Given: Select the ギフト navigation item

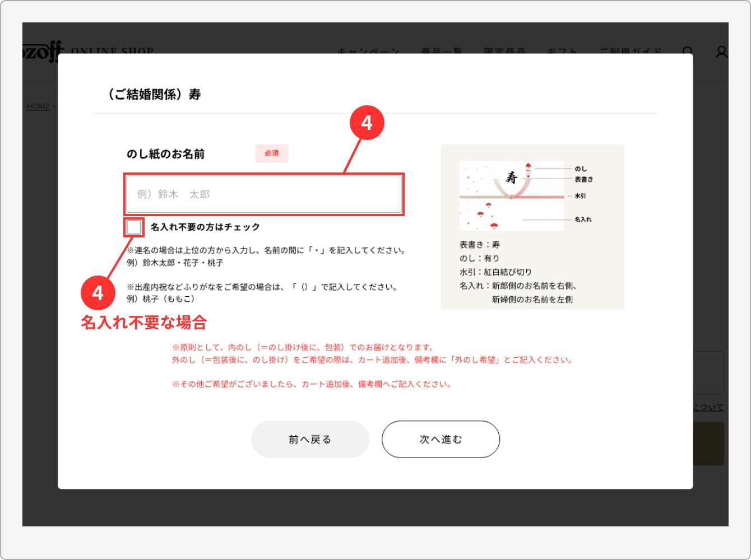Looking at the screenshot, I should coord(562,52).
